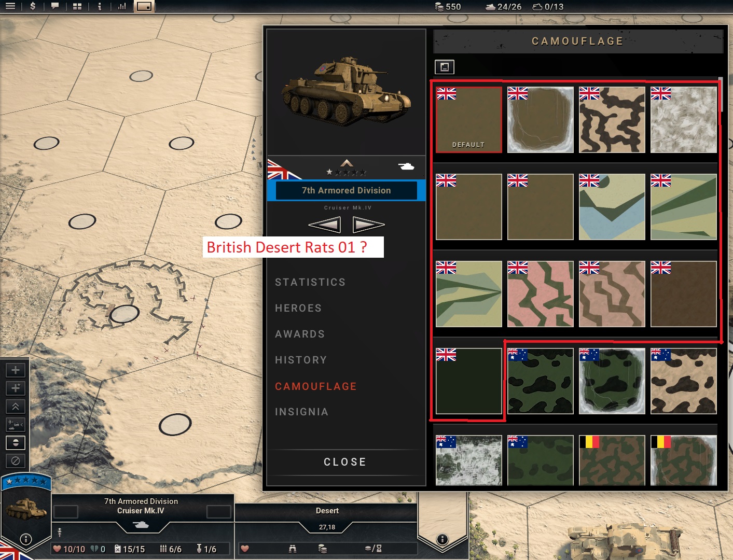
Task: Click the shield entrenchment 0 stat
Action: pos(98,549)
